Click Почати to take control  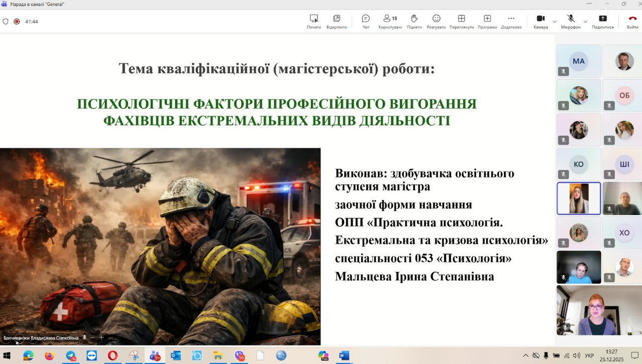(x=314, y=21)
